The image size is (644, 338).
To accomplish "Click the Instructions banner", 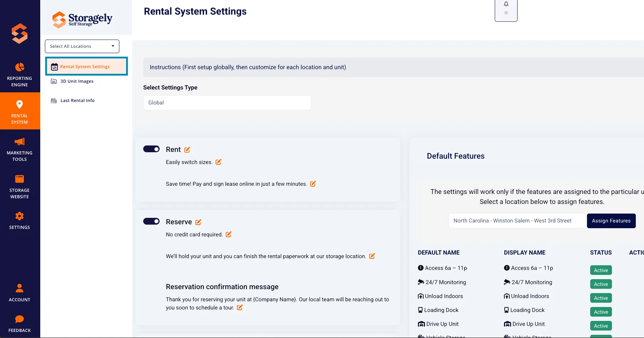I will tap(393, 67).
